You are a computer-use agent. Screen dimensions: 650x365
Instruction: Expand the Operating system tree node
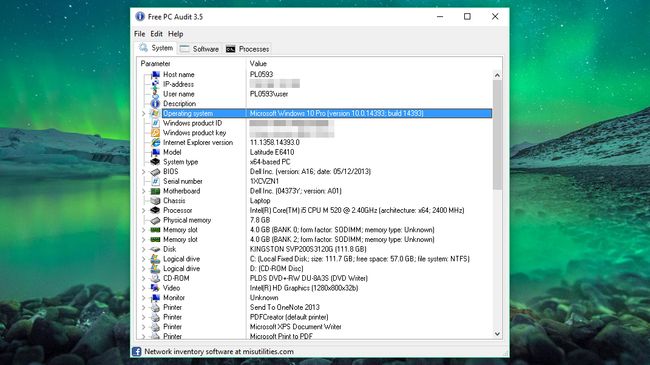pos(144,113)
